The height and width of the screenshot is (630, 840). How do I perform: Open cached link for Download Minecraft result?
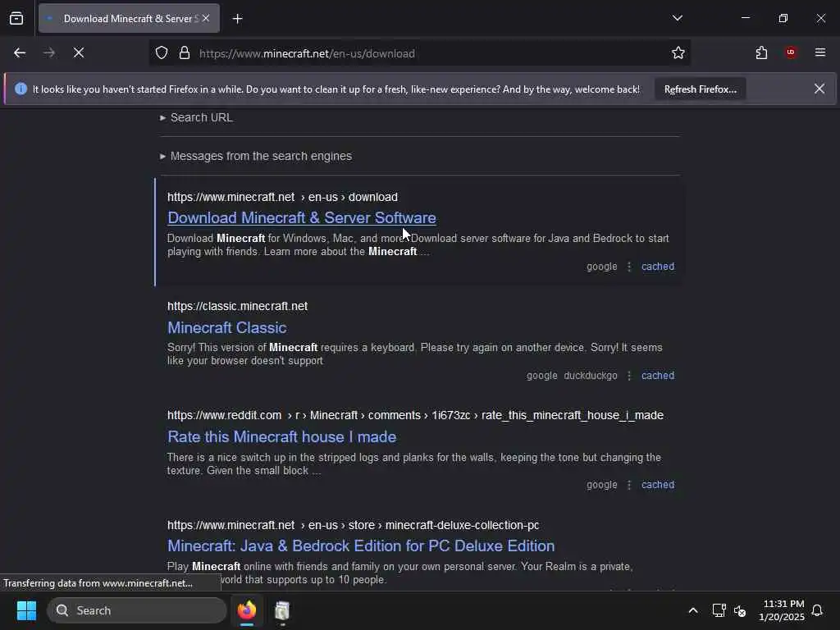(658, 267)
